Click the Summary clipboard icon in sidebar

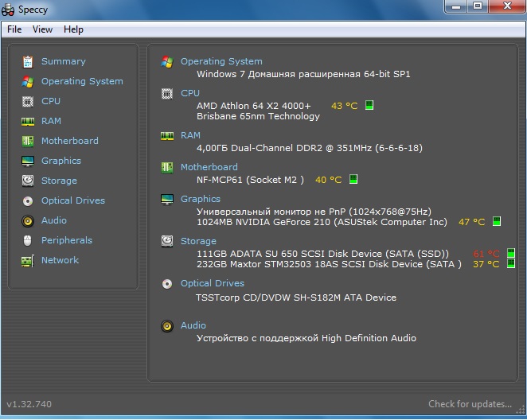click(x=28, y=62)
